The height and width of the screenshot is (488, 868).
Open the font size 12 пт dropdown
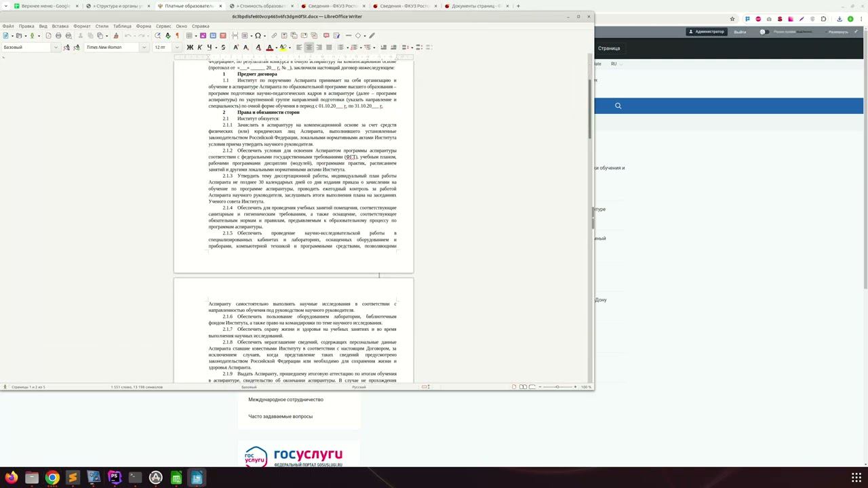pyautogui.click(x=177, y=47)
